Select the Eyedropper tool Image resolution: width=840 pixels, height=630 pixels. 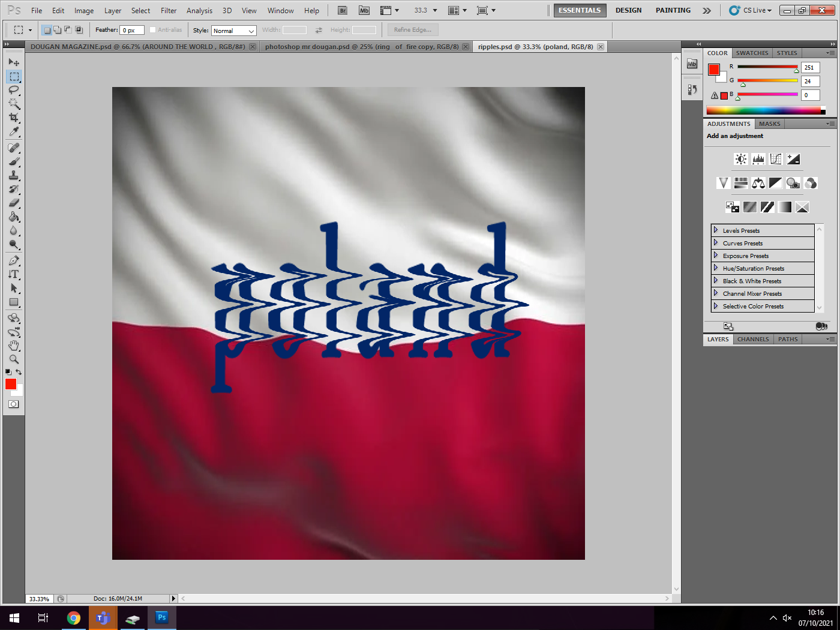point(14,131)
